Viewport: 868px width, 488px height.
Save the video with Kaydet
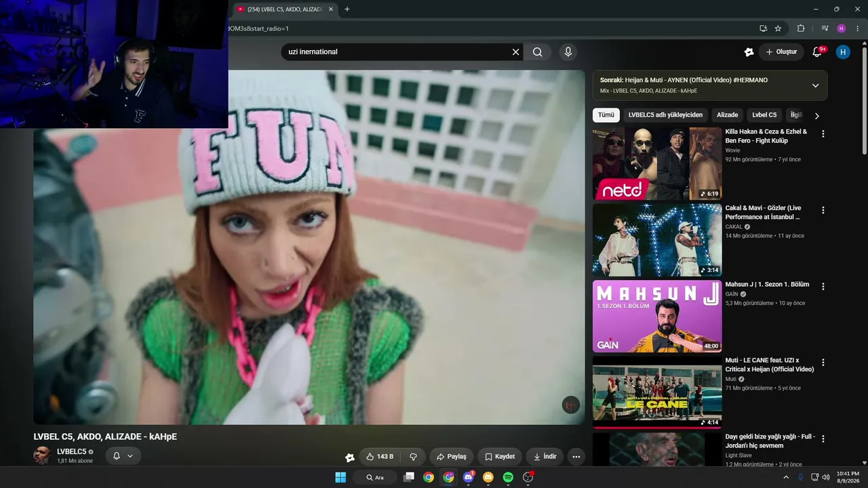click(500, 457)
